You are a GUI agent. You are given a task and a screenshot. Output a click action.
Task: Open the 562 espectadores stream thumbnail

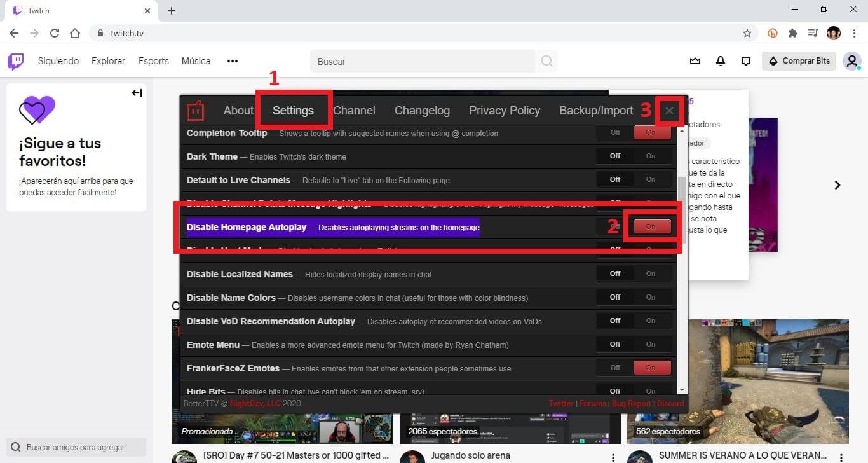point(738,382)
